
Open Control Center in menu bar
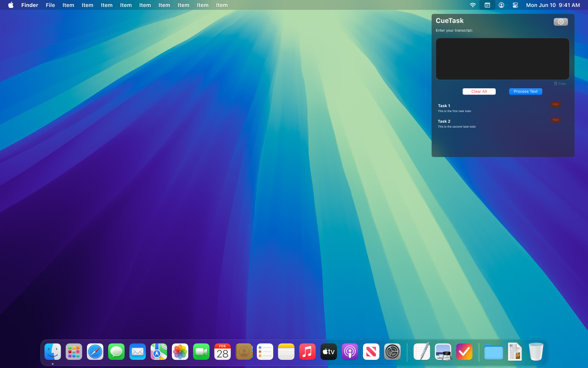click(515, 5)
